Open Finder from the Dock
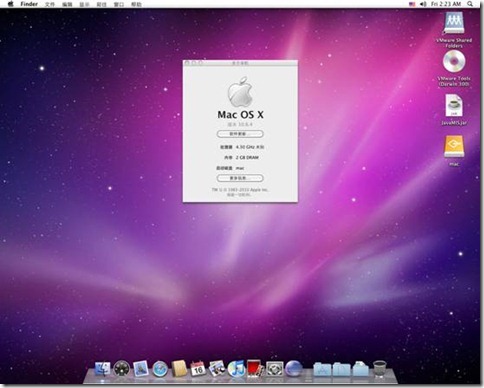Image resolution: width=484 pixels, height=388 pixels. [102, 369]
